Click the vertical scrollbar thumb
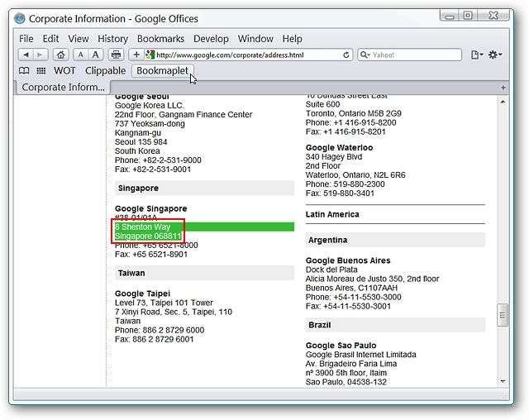 pos(503,315)
